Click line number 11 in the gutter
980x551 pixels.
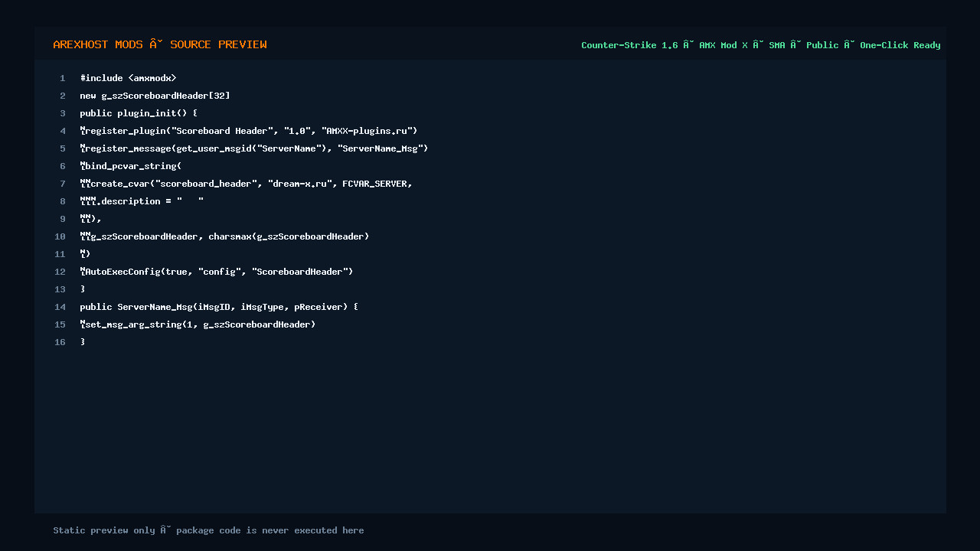tap(60, 254)
